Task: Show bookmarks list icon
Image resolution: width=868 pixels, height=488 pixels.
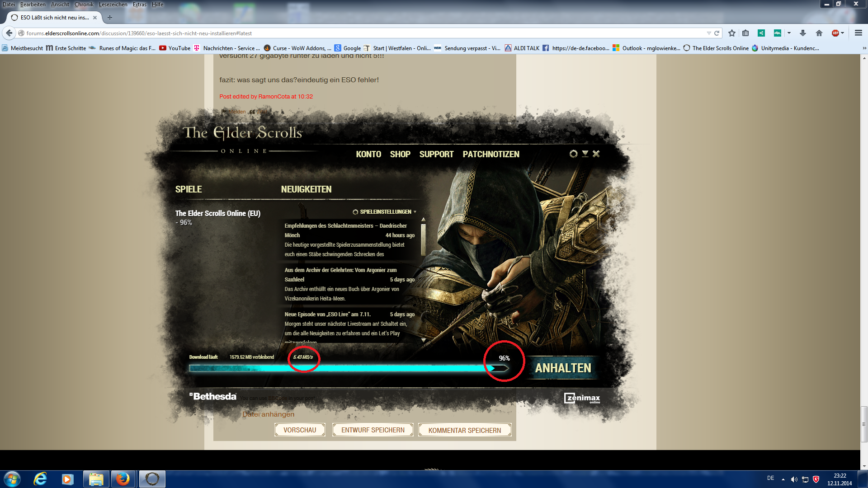Action: [746, 33]
